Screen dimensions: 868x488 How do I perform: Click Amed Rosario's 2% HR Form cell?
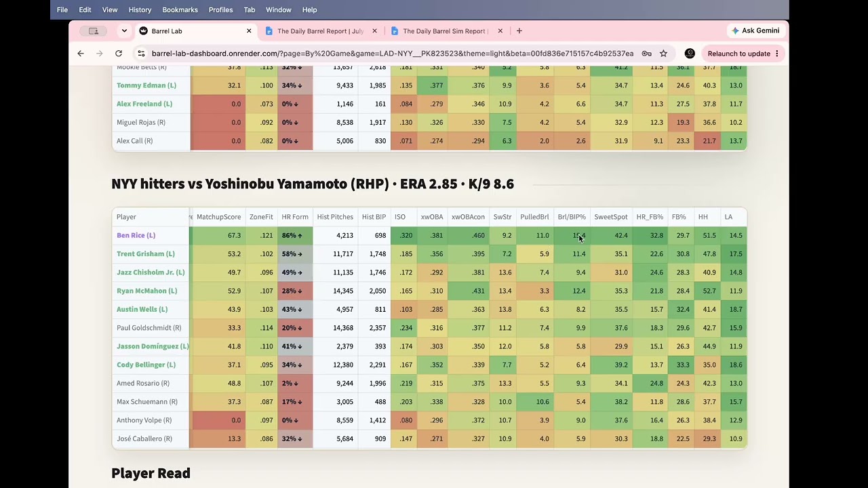pyautogui.click(x=295, y=383)
